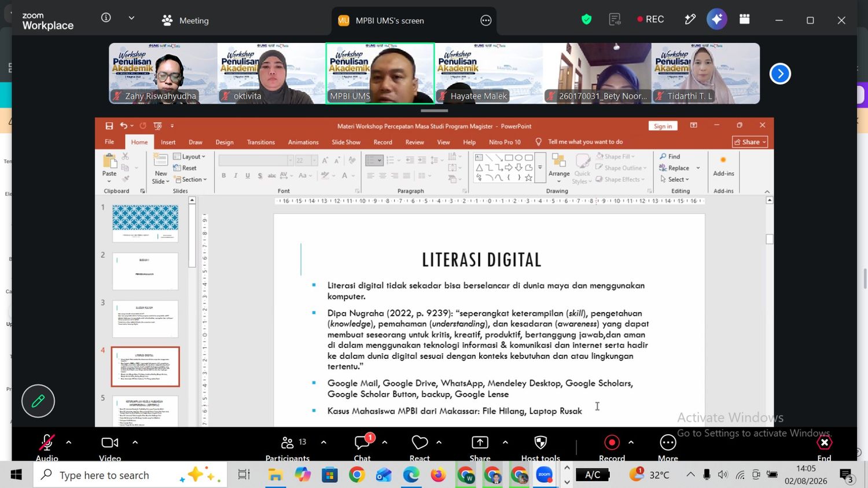Viewport: 868px width, 488px height.
Task: Select slide 3 thumbnail in slide panel
Action: coord(145,319)
